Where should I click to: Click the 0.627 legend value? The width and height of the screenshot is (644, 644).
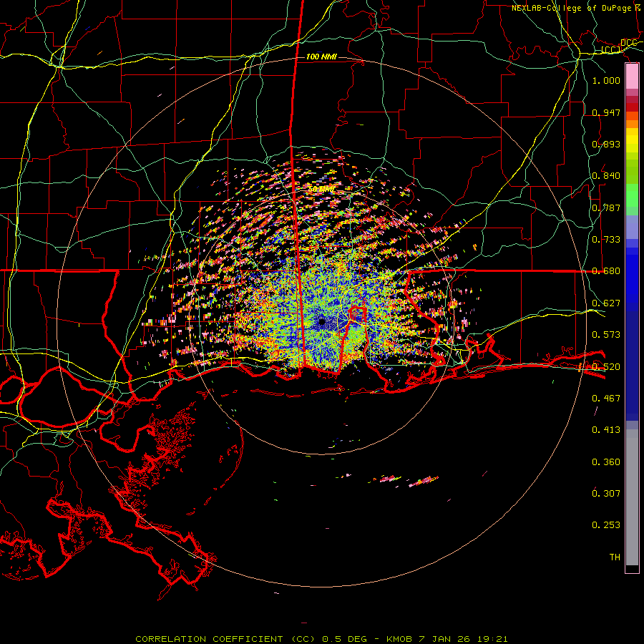coord(606,303)
